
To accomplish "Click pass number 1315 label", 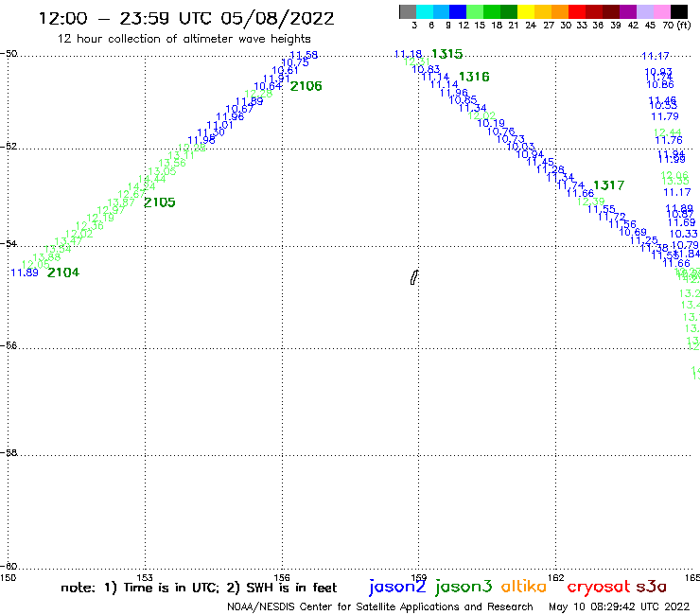I will 446,54.
